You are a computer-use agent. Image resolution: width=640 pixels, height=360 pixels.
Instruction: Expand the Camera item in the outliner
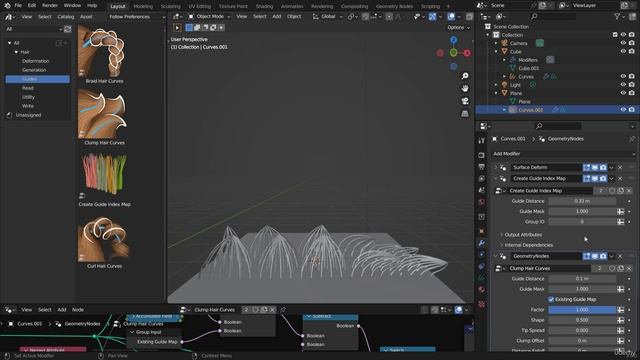tap(496, 43)
